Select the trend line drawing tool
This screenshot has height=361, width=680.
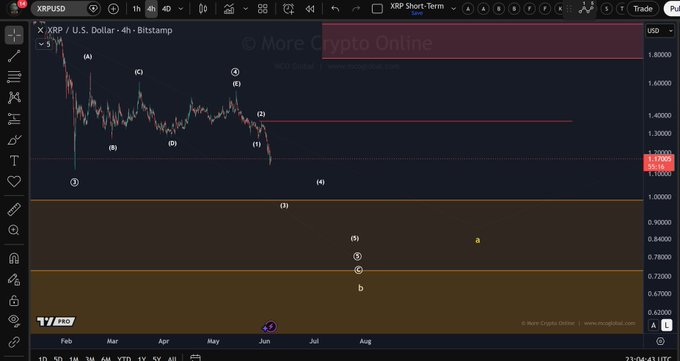pyautogui.click(x=14, y=56)
